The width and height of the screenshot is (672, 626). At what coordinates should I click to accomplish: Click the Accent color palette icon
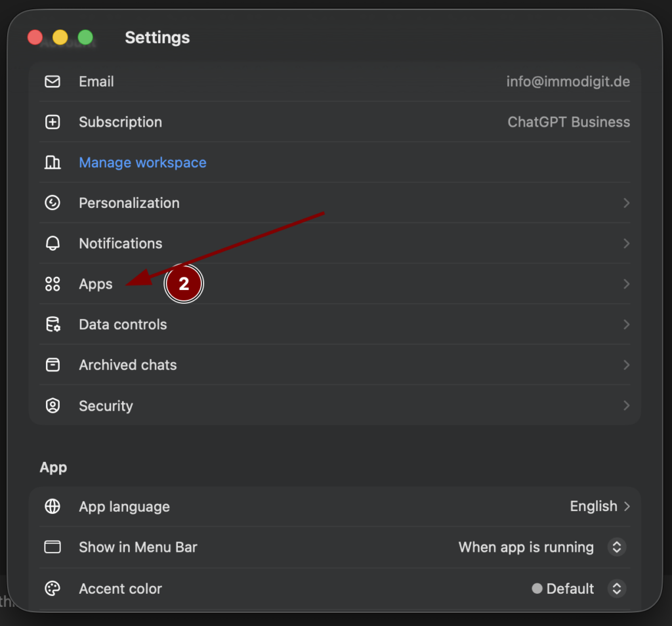[x=52, y=589]
